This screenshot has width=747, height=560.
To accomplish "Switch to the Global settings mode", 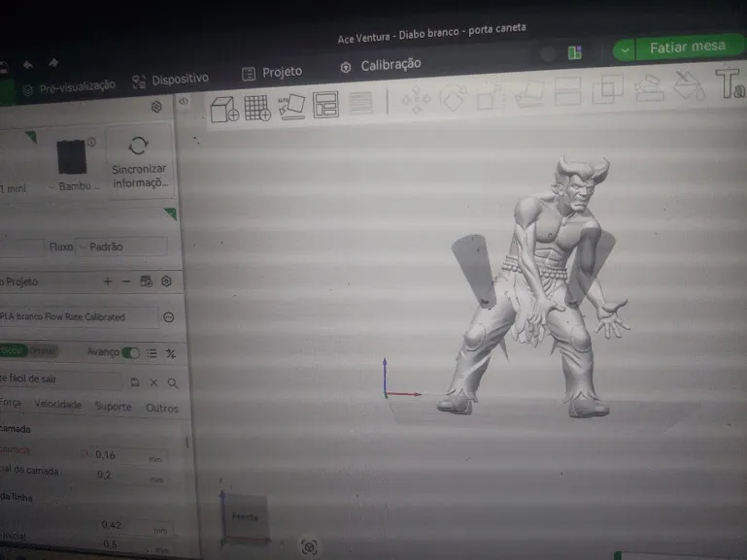I will click(13, 350).
